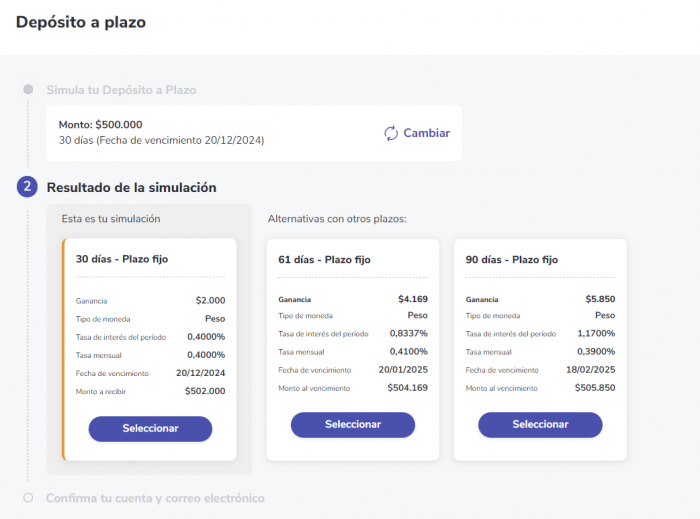The image size is (700, 519).
Task: Select the 30 días deposit option
Action: click(x=150, y=429)
